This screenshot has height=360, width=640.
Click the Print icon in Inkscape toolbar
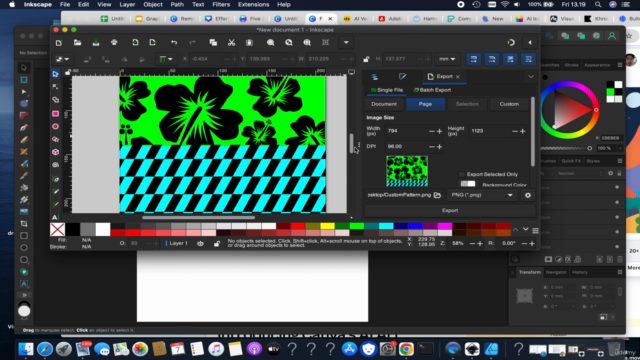click(114, 42)
